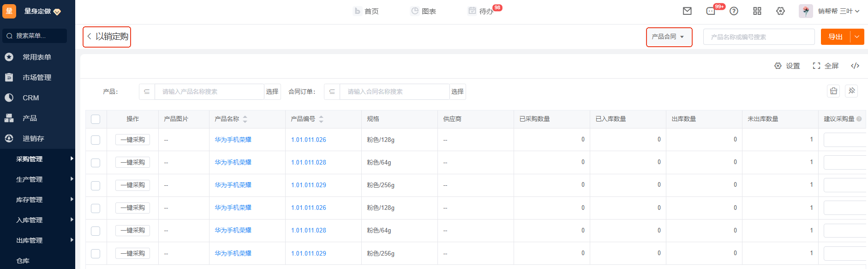Screen dimensions: 868x269
Task: Click the 设置 gear icon above table
Action: 778,66
